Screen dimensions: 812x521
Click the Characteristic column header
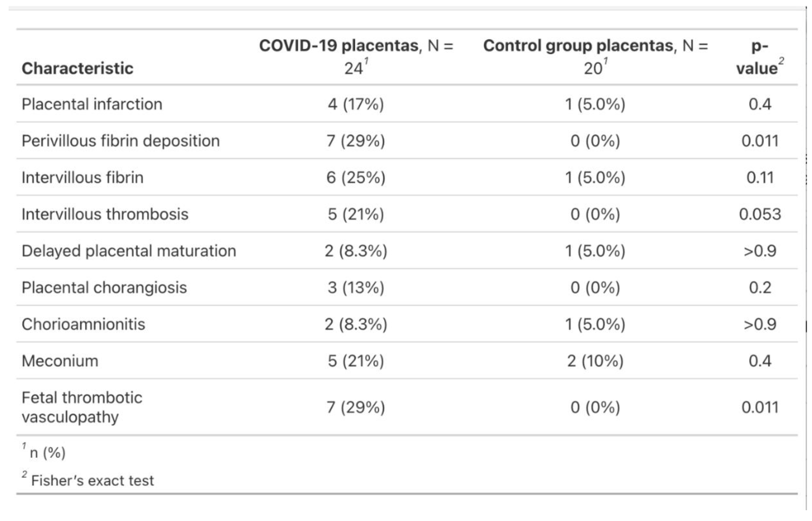(77, 68)
